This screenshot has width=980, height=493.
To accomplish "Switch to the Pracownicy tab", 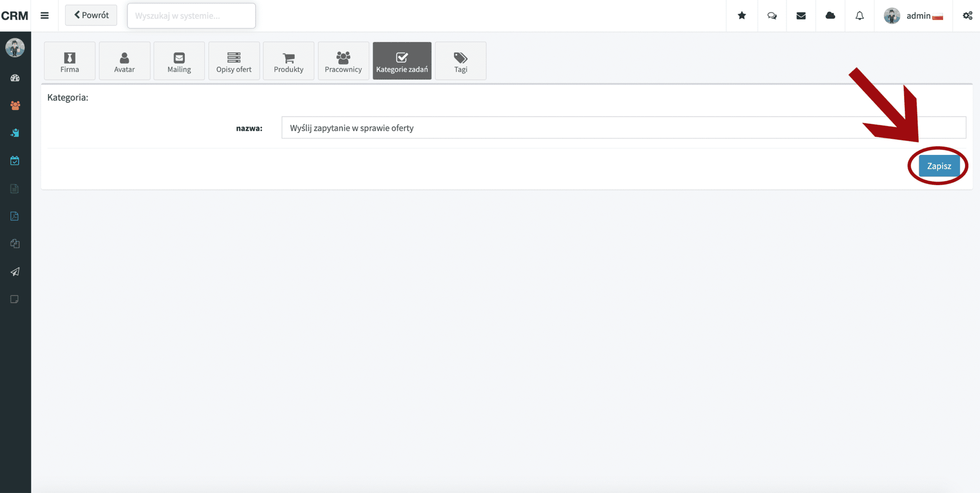I will (x=343, y=61).
